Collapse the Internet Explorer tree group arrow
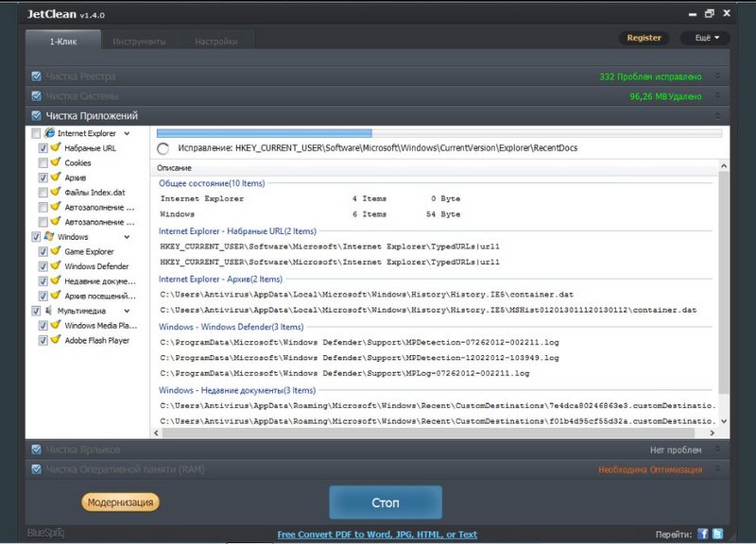The height and width of the screenshot is (544, 756). click(127, 133)
